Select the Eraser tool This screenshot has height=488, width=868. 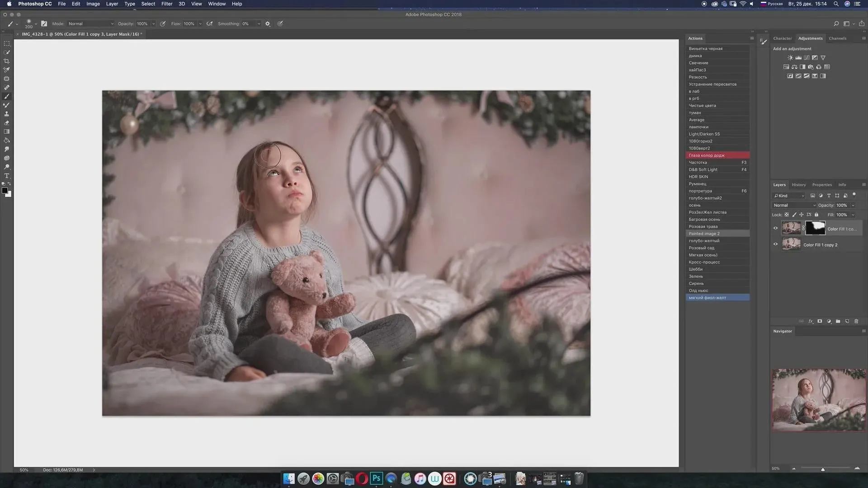point(7,123)
